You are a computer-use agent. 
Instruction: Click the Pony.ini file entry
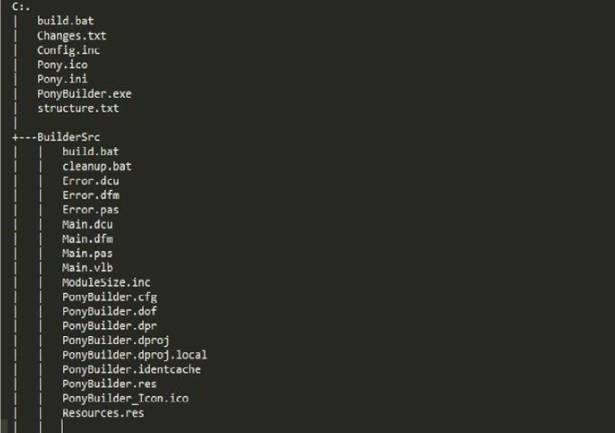tap(62, 79)
